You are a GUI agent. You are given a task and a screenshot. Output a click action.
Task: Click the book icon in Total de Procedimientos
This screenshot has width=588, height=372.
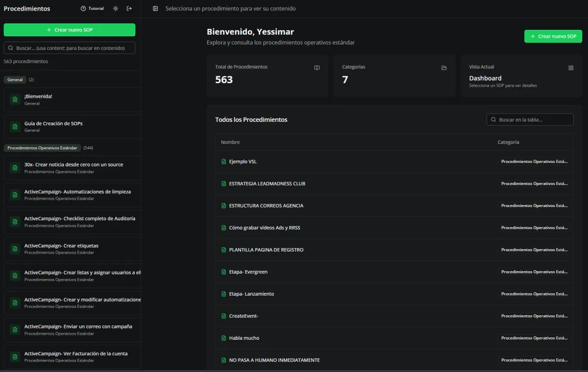point(317,68)
